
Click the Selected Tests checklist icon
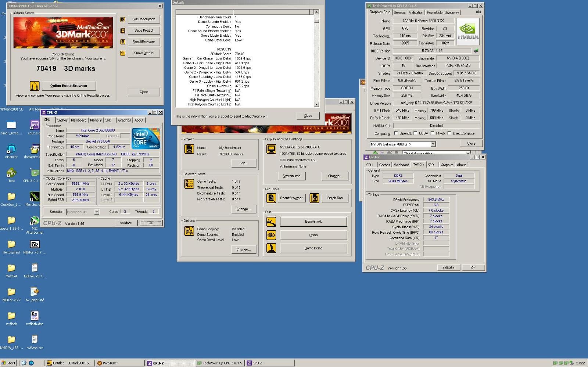point(189,184)
